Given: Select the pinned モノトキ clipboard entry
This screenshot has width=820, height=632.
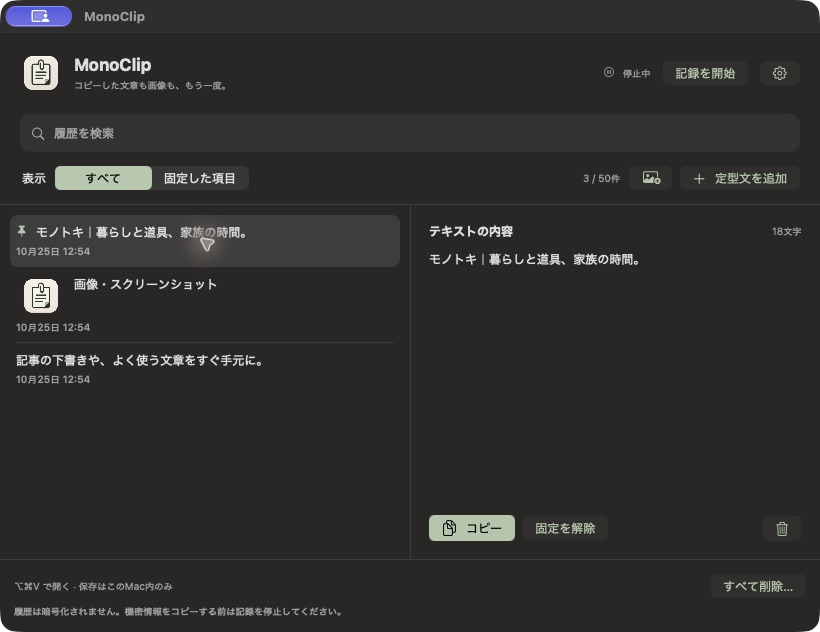Looking at the screenshot, I should [205, 241].
